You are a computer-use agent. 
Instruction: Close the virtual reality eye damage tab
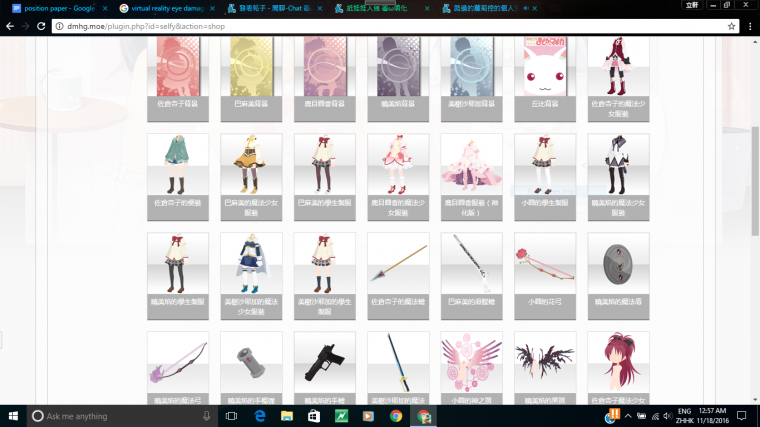(212, 8)
